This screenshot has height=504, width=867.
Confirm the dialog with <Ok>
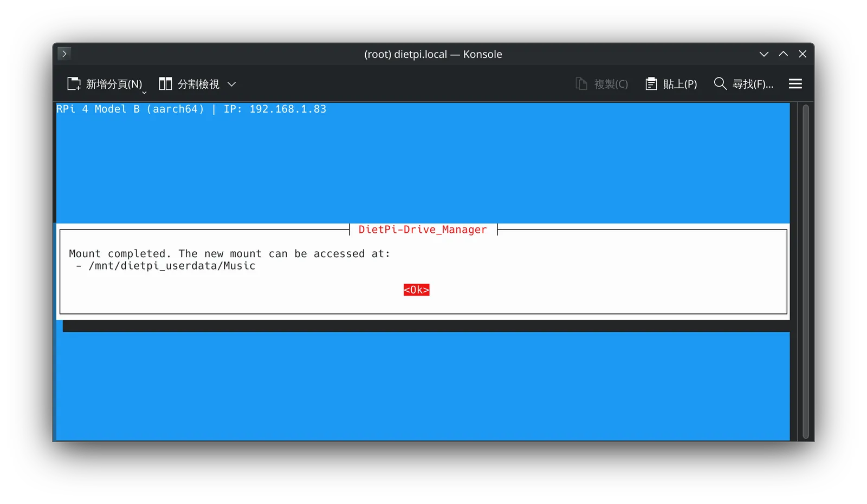(416, 290)
